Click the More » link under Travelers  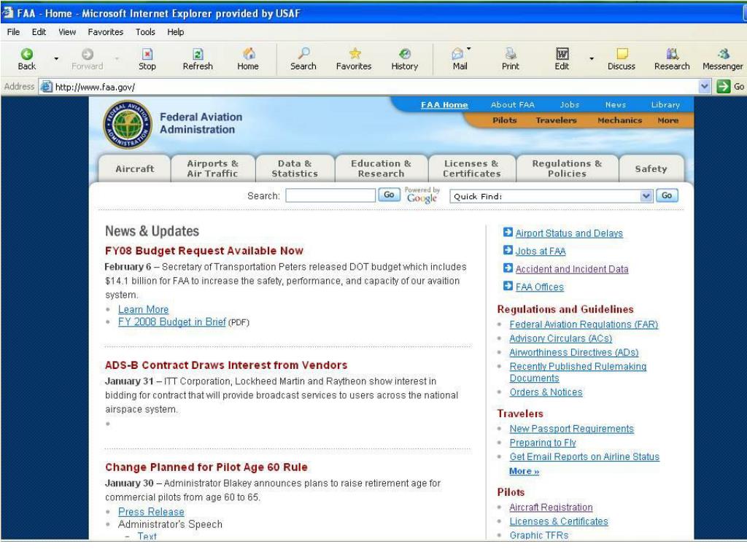point(524,471)
